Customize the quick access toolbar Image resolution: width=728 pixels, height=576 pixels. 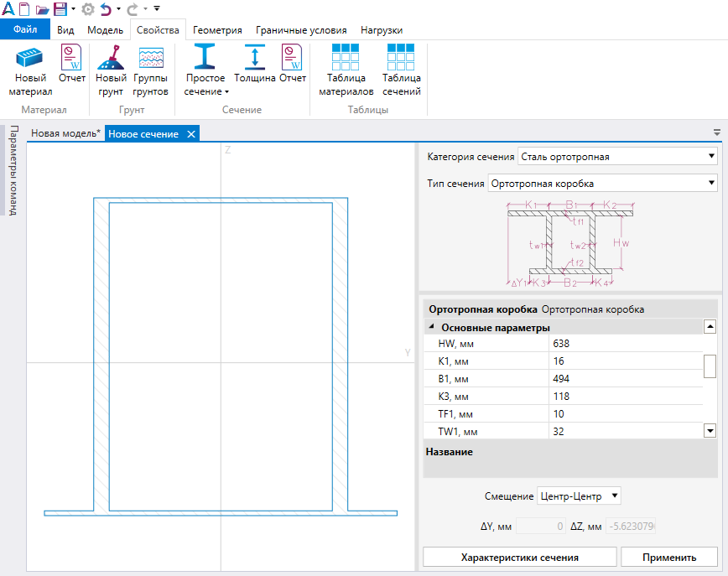[157, 8]
